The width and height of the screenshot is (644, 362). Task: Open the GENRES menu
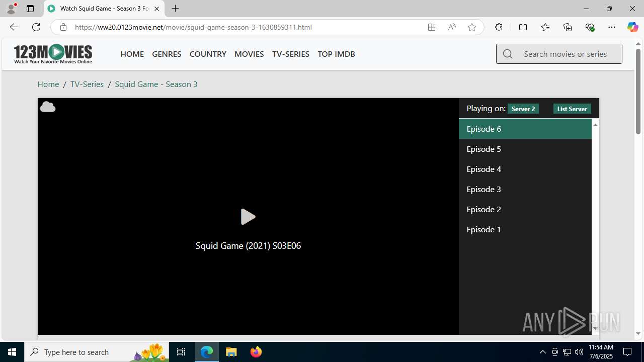[167, 54]
